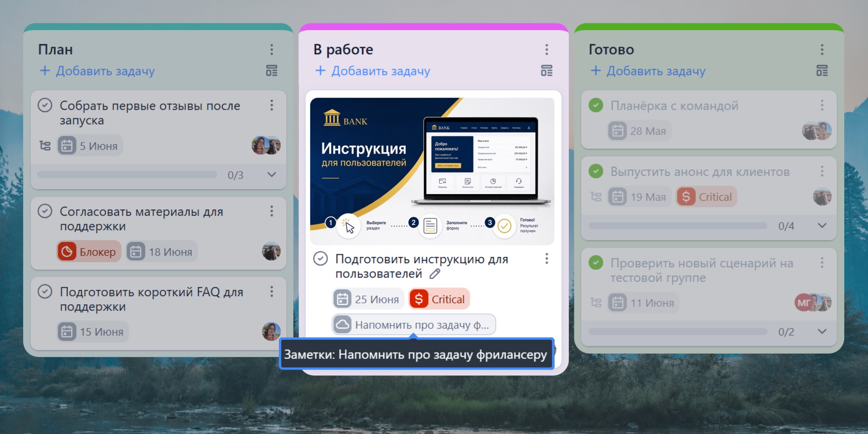Click the 0/2 progress bar
Viewport: 868px width, 434px height.
point(678,331)
